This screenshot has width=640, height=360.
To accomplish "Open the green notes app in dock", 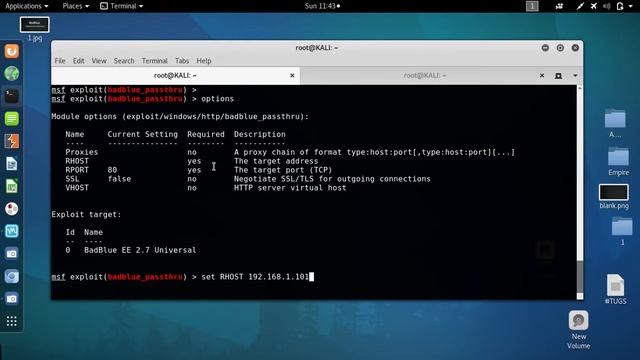I will 11,118.
